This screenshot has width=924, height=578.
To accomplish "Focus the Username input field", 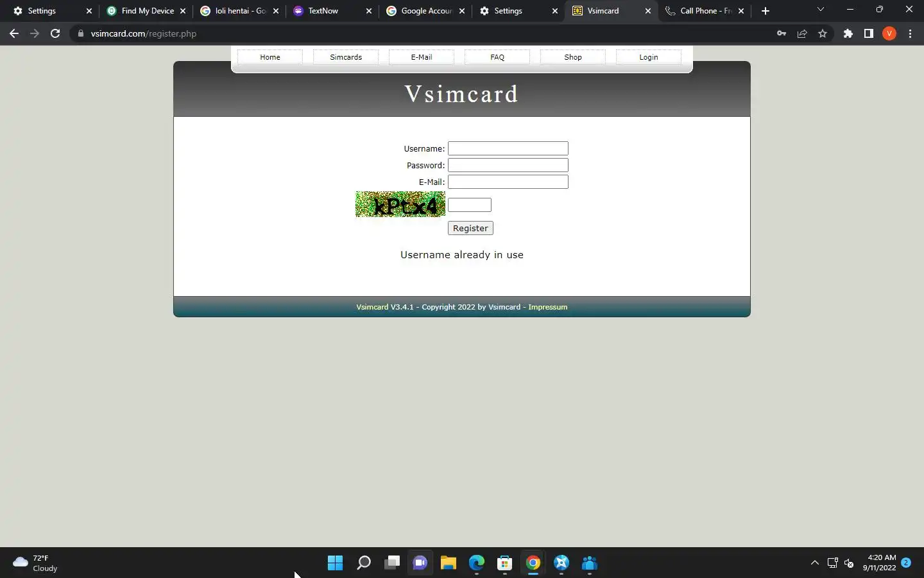I will (508, 148).
